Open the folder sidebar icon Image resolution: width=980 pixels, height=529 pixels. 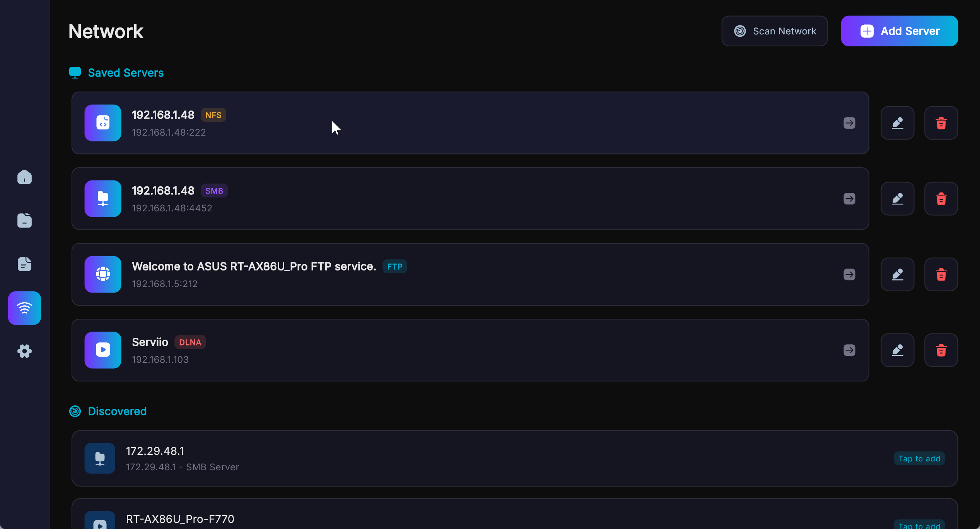click(24, 221)
